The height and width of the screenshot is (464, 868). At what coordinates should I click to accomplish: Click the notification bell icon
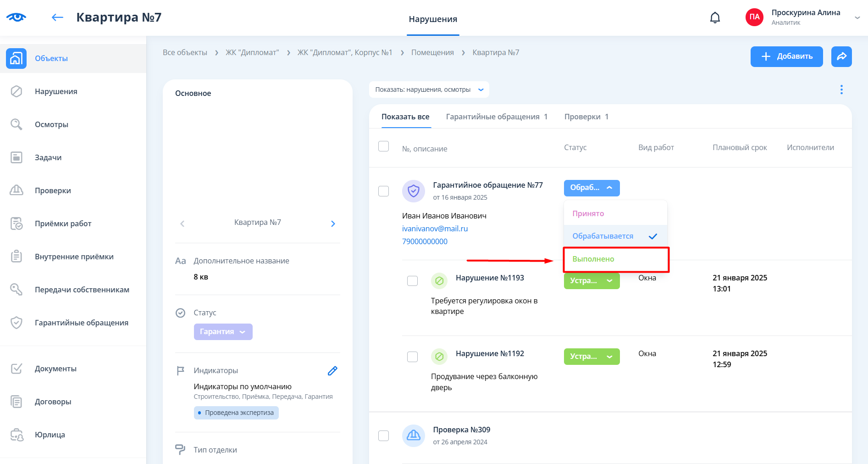click(715, 18)
